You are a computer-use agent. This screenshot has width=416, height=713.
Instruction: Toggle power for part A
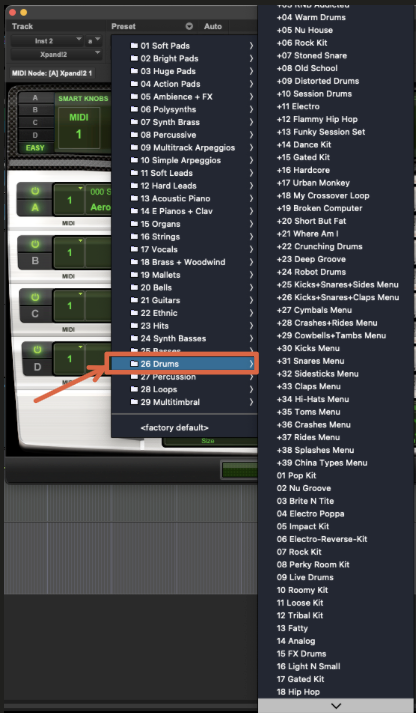click(x=35, y=191)
